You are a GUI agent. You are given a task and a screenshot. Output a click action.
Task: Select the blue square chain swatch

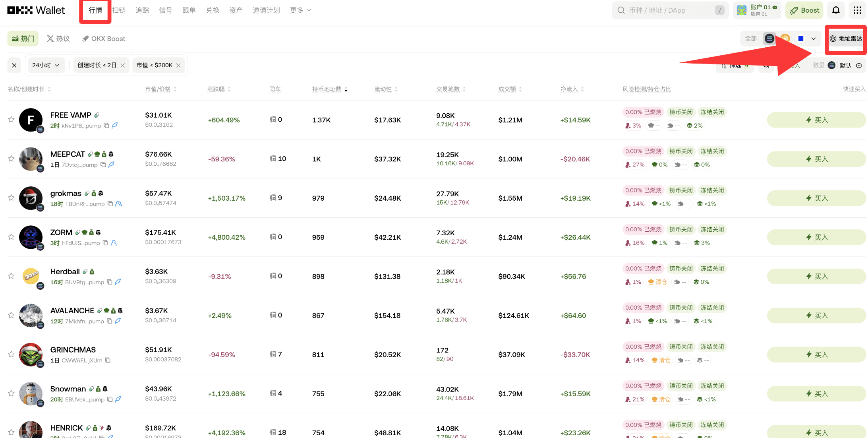pos(801,39)
